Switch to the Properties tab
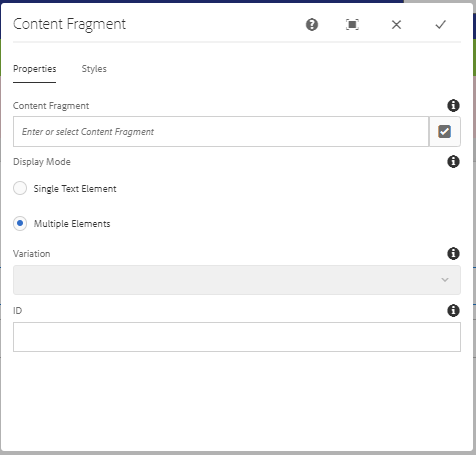Image resolution: width=476 pixels, height=455 pixels. pyautogui.click(x=35, y=69)
